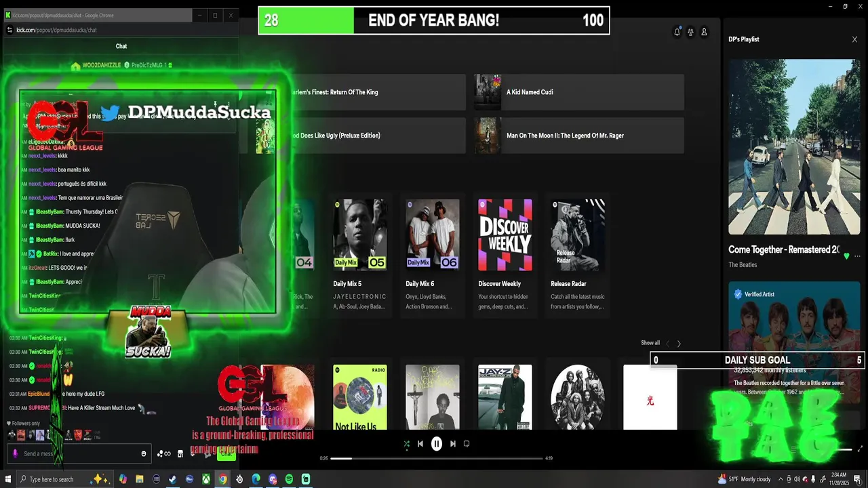Open the JAY-Z album cover card
Screen dimensions: 868x488
tap(505, 398)
